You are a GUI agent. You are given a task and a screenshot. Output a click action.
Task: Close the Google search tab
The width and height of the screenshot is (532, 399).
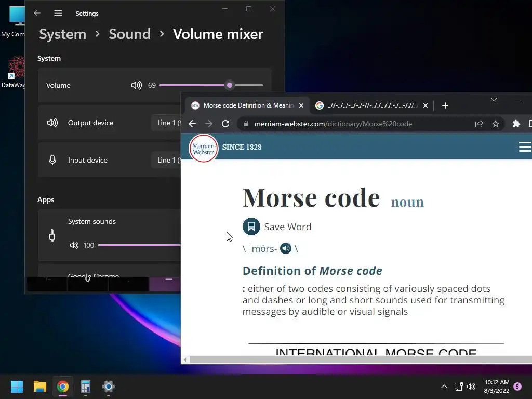pyautogui.click(x=425, y=105)
